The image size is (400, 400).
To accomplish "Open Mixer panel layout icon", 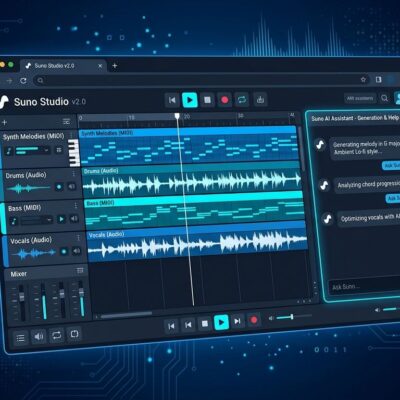I will (x=80, y=270).
